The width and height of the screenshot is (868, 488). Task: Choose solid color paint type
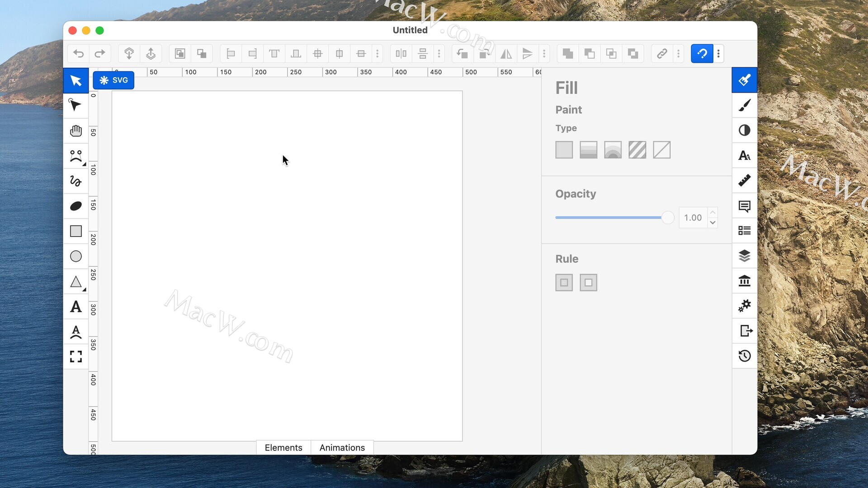point(564,150)
